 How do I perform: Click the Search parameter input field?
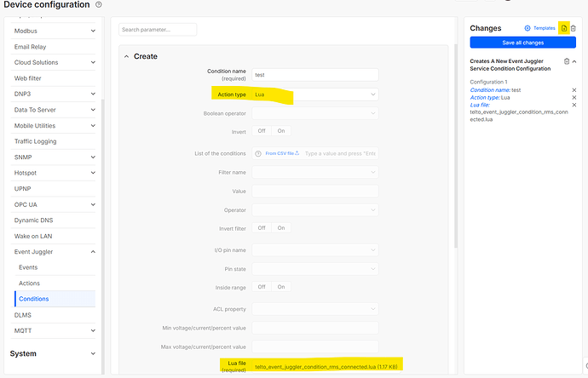pos(158,30)
